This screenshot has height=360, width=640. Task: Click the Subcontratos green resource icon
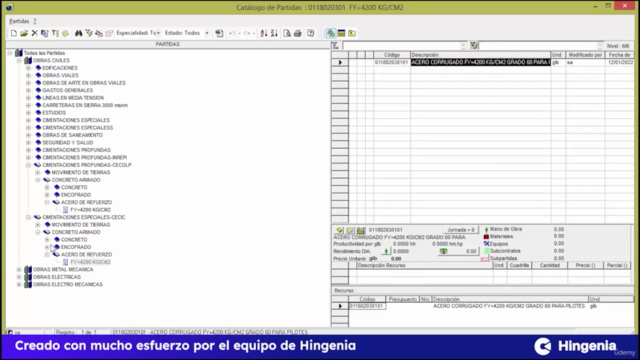[x=486, y=251]
